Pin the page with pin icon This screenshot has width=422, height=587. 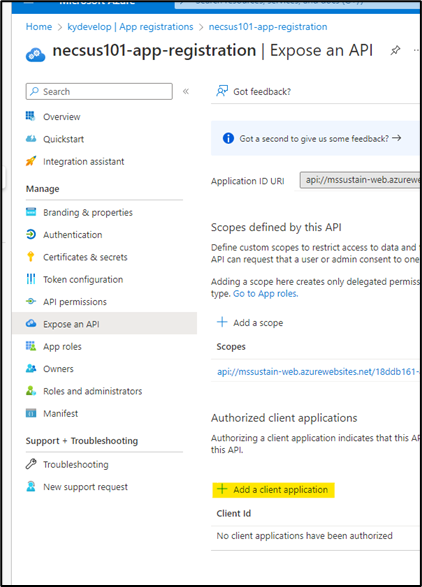coord(395,50)
